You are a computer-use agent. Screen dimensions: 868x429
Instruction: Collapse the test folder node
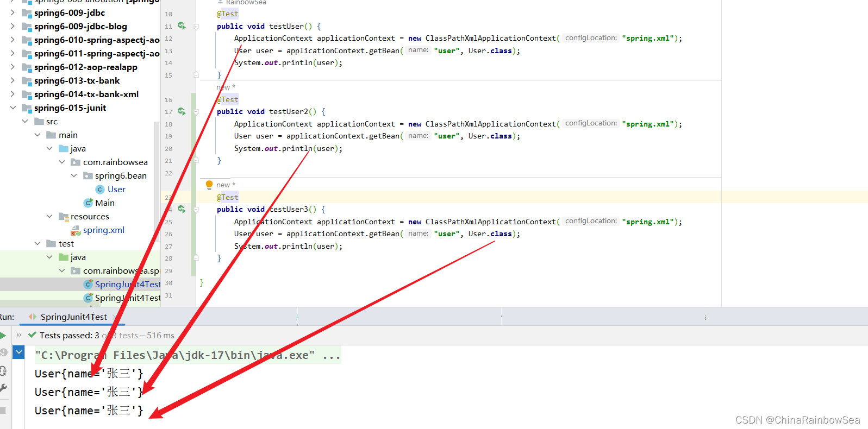[x=38, y=243]
